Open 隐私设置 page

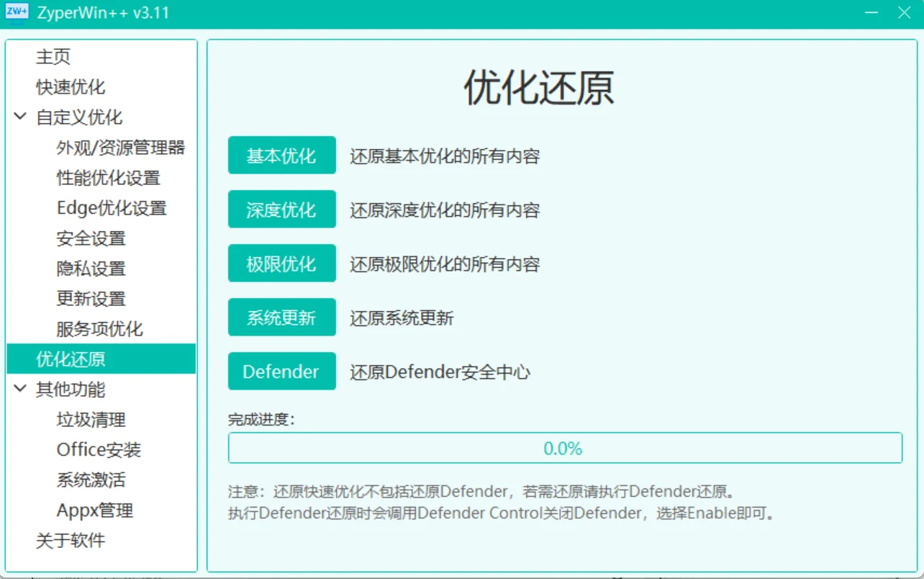point(91,268)
